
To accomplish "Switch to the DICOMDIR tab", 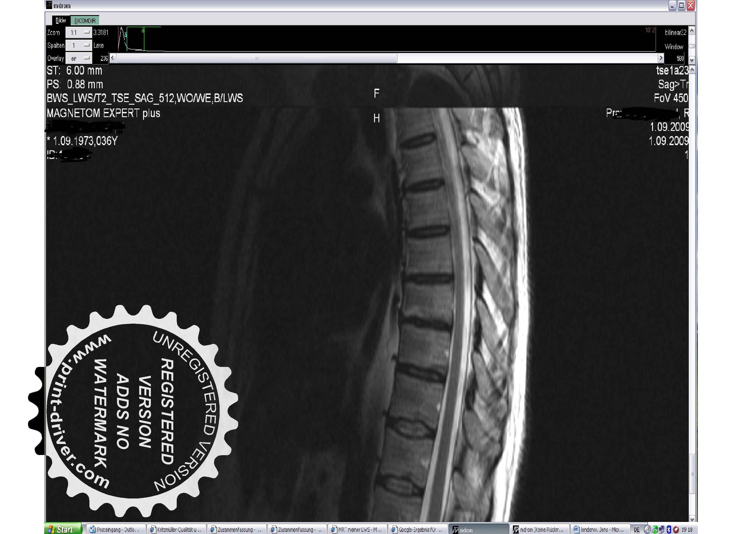I will coord(85,21).
